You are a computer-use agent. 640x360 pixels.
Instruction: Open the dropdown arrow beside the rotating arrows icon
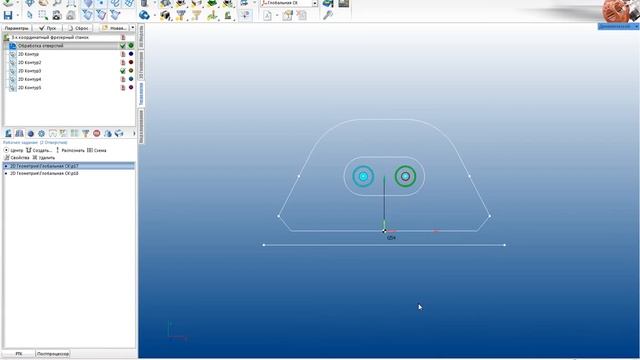[x=154, y=16]
